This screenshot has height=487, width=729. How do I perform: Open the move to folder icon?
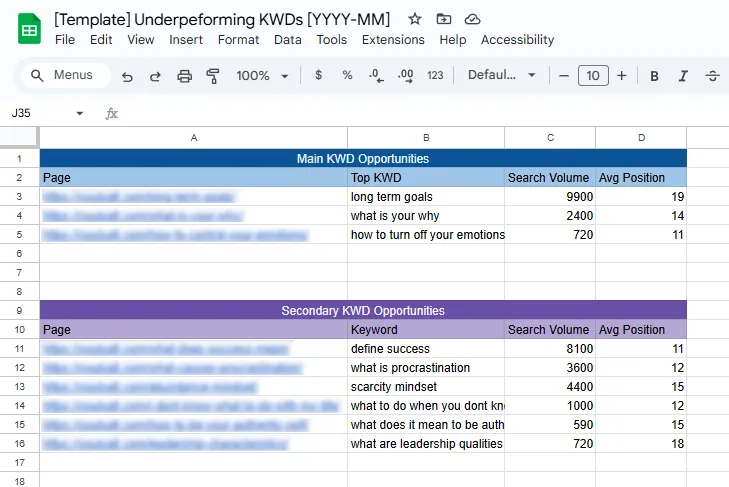click(x=444, y=19)
